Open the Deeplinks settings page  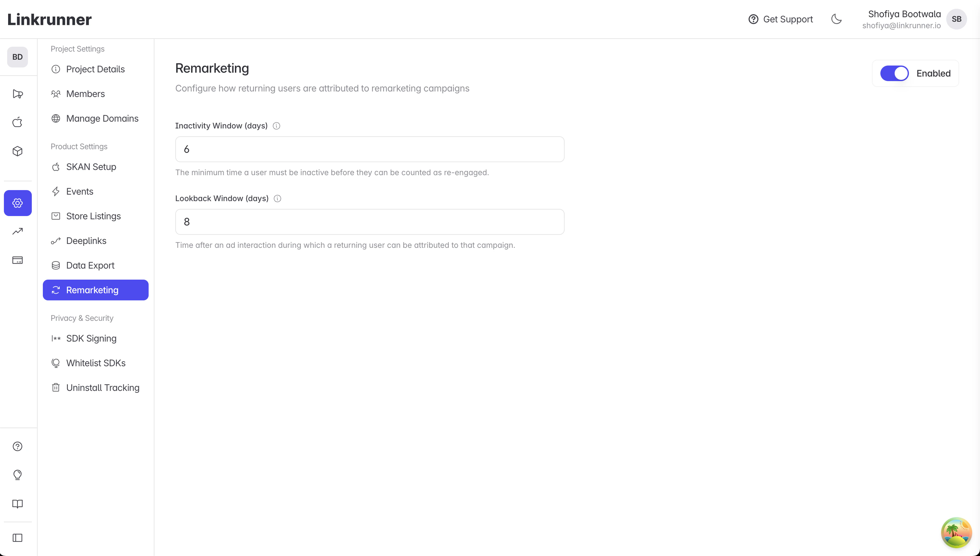point(86,241)
